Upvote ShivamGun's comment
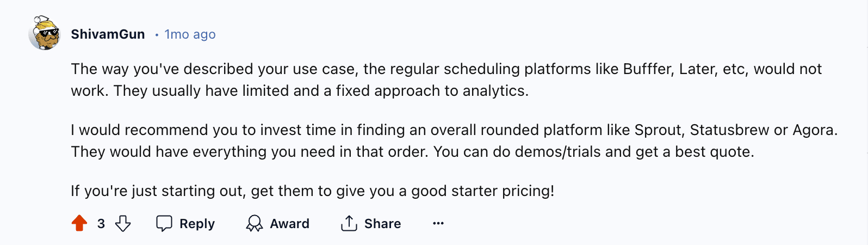The width and height of the screenshot is (868, 245). (x=79, y=223)
